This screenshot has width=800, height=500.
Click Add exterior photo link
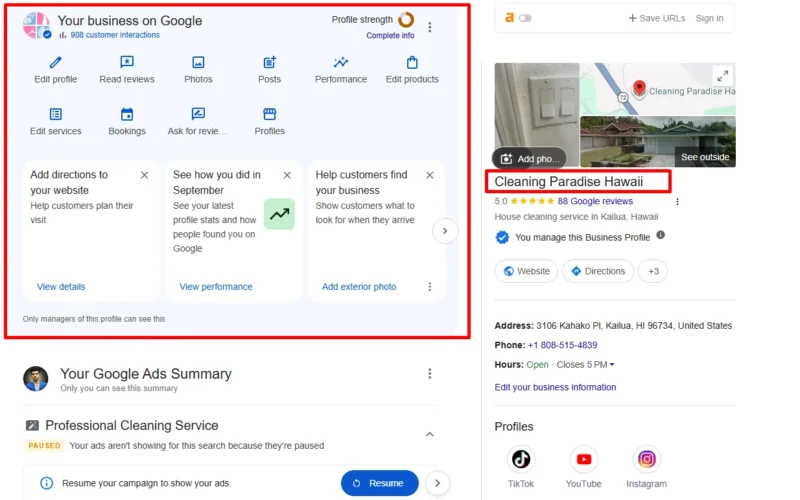click(359, 287)
